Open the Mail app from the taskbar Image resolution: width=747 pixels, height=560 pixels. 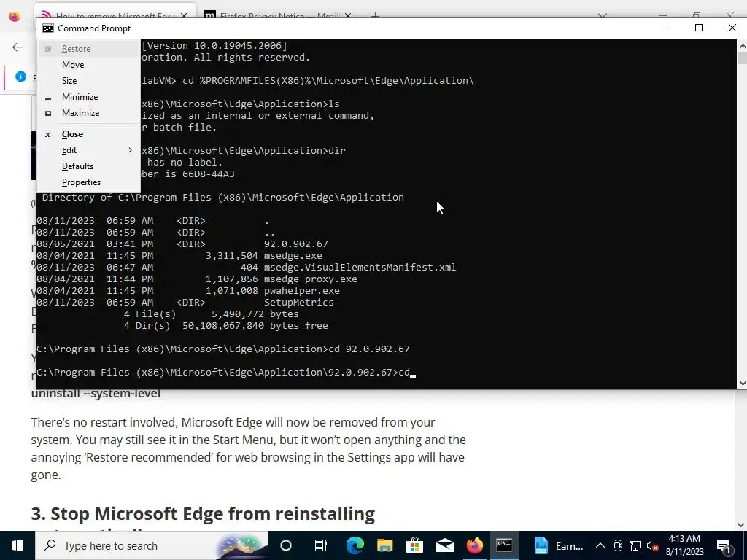tap(445, 545)
